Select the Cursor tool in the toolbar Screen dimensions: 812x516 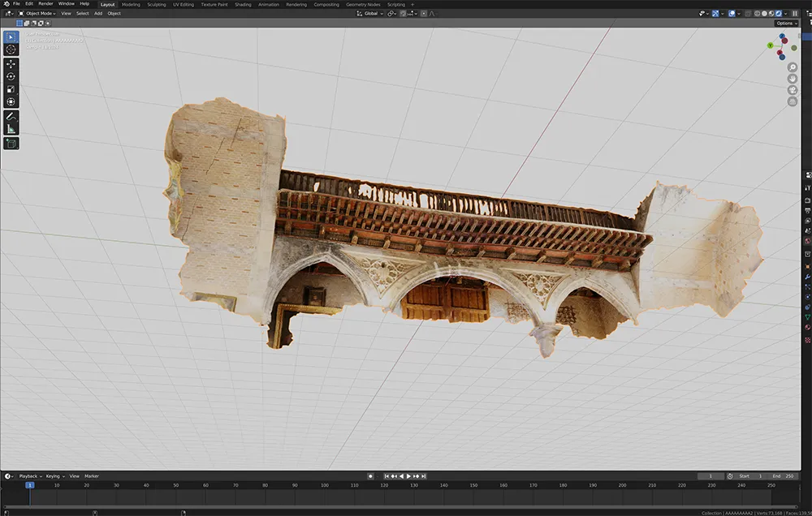(11, 49)
